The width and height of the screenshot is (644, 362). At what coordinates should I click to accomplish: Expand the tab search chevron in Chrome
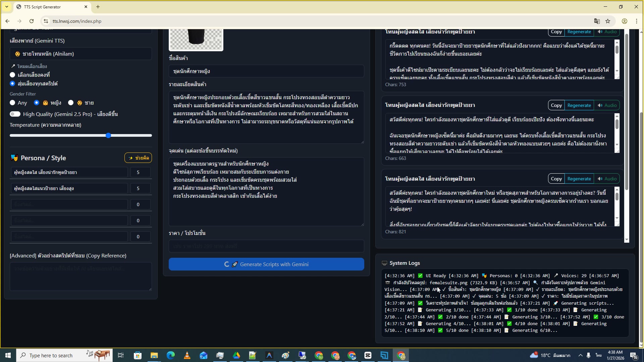coord(7,7)
